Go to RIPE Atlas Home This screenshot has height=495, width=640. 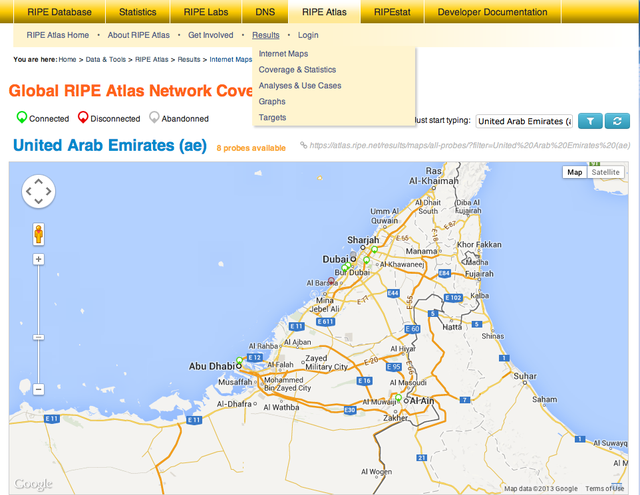click(58, 35)
